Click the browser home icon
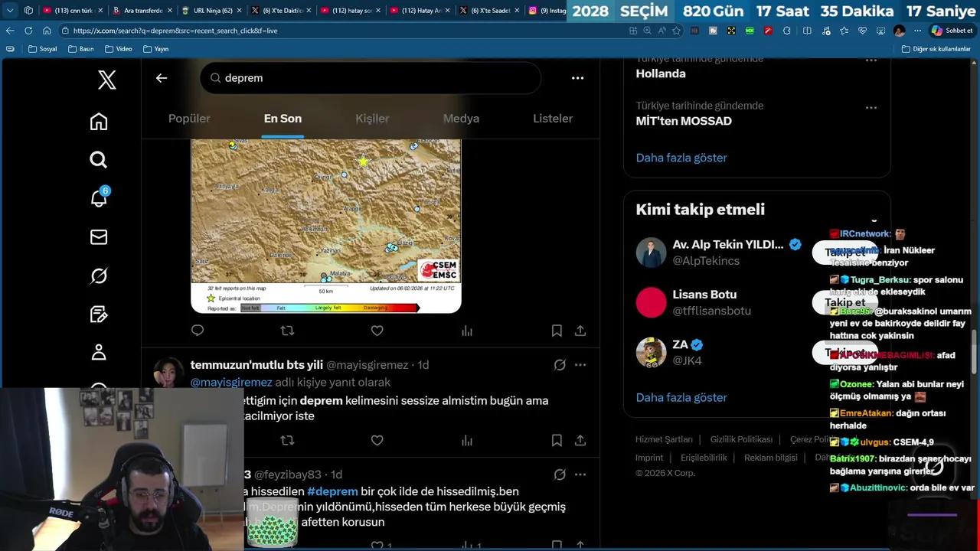Viewport: 980px width, 551px height. [x=47, y=31]
